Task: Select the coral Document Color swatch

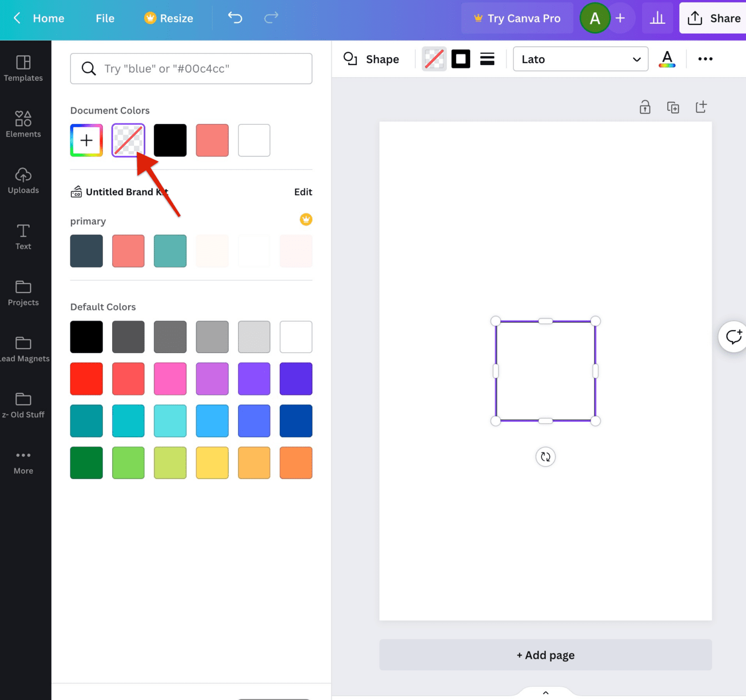Action: tap(212, 140)
